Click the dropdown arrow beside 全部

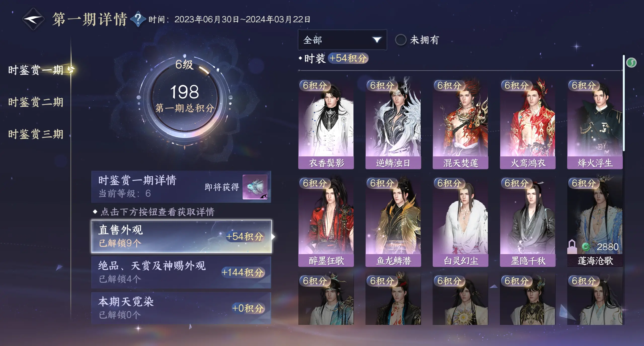(x=377, y=40)
